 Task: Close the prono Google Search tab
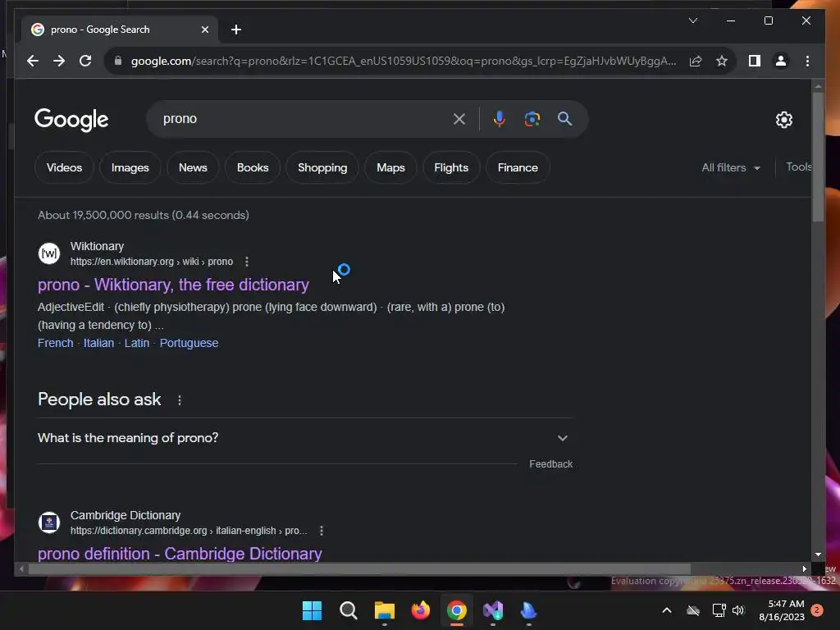point(204,30)
